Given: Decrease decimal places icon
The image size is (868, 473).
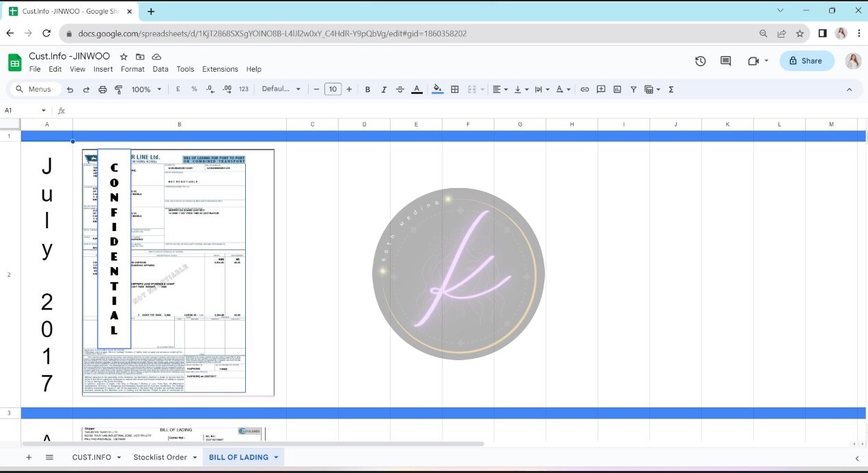Looking at the screenshot, I should [x=210, y=90].
